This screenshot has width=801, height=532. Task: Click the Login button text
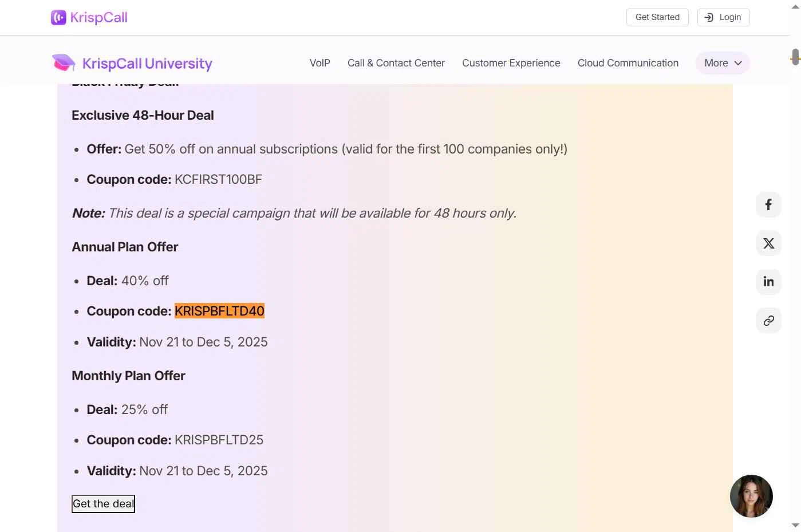pyautogui.click(x=730, y=17)
